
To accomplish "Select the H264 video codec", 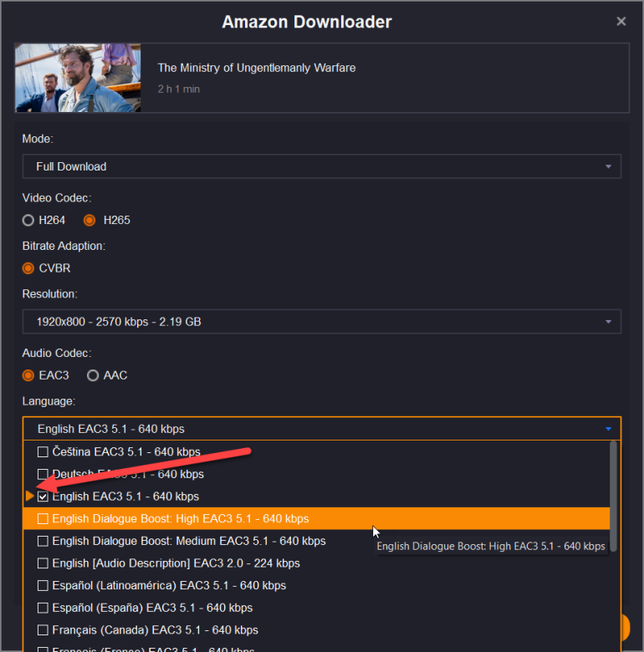I will tap(28, 220).
